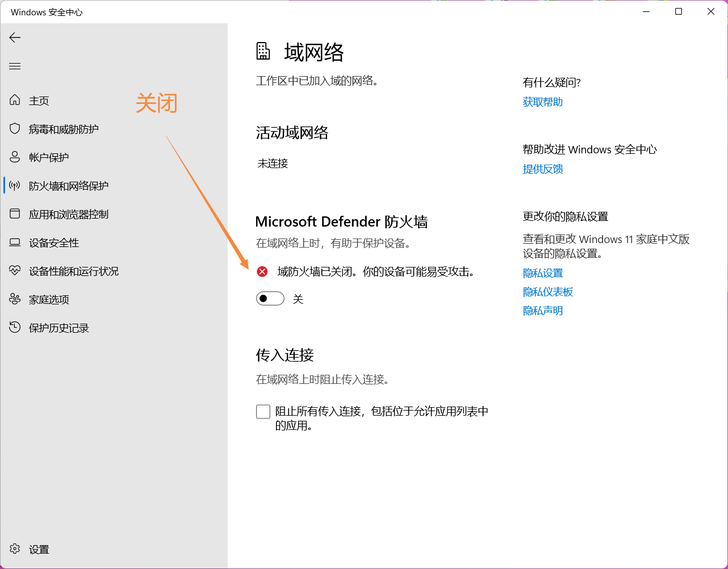Click the 未连接 status text

[273, 164]
